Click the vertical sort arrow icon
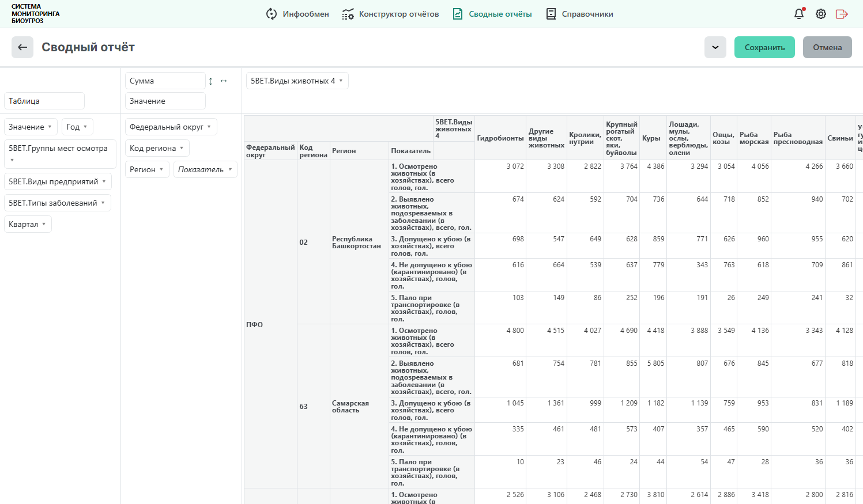863x504 pixels. [x=211, y=81]
